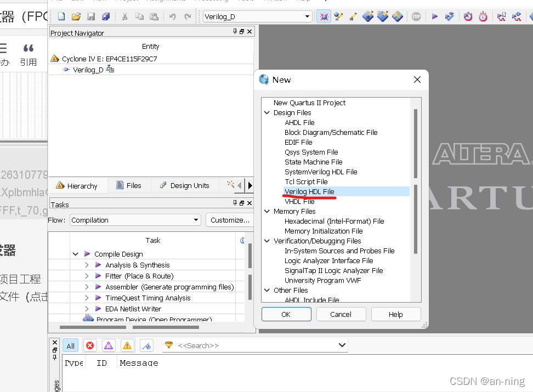Screen dimensions: 533x392
Task: Switch to the Hierarchy tab
Action: click(x=78, y=186)
